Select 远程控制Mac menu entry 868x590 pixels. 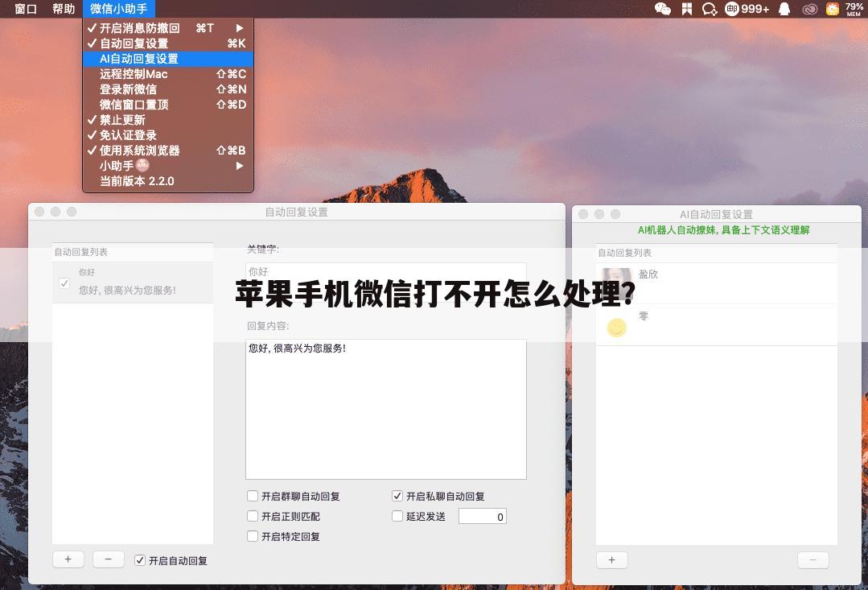click(x=168, y=74)
